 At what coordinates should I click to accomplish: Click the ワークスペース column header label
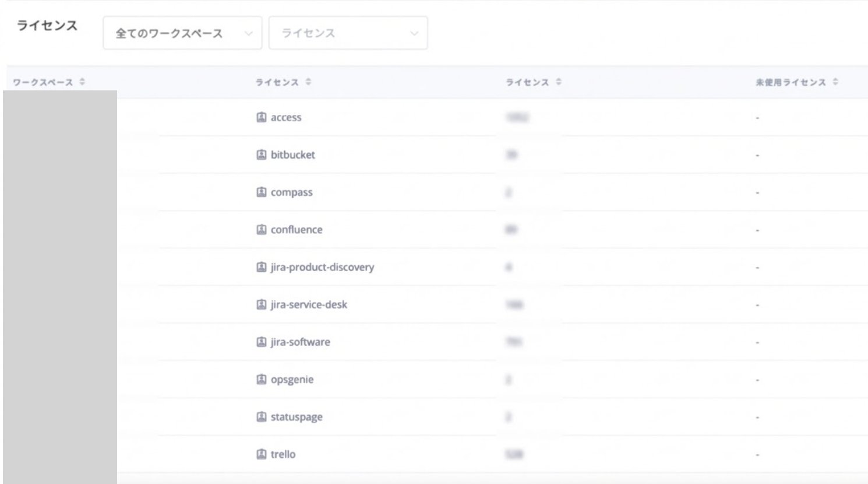(x=43, y=82)
